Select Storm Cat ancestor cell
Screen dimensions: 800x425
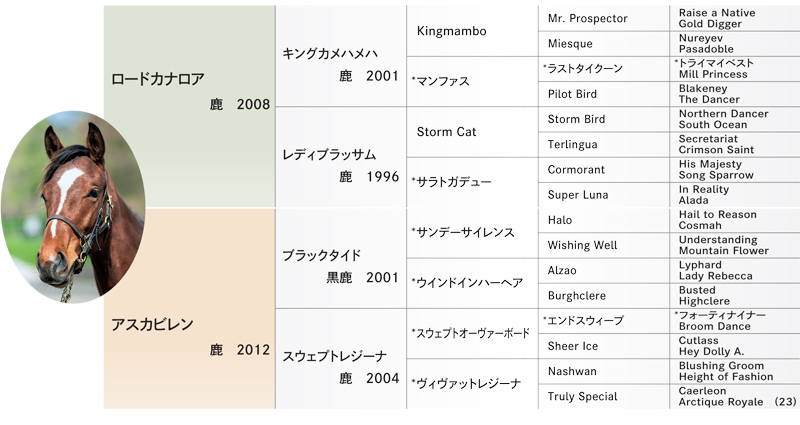point(472,132)
